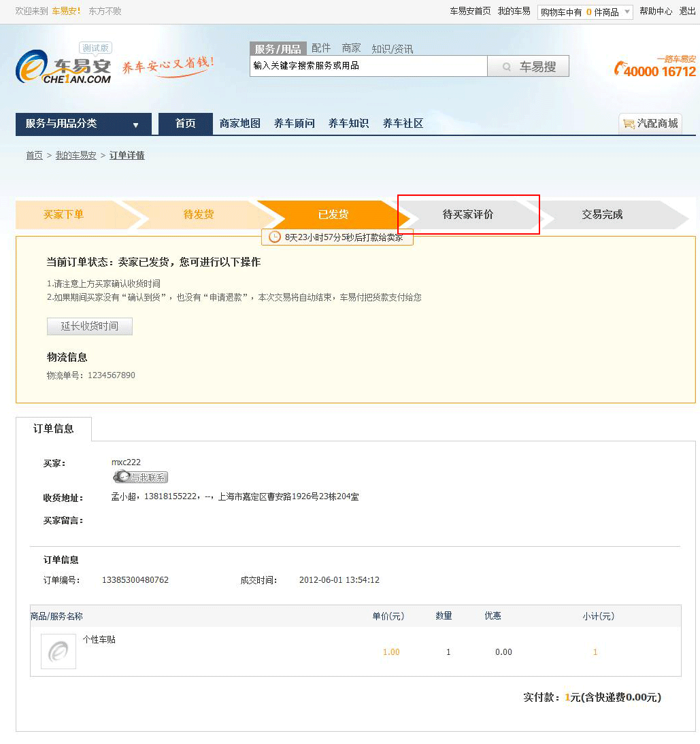The width and height of the screenshot is (700, 744).
Task: Open 帮助中心 link
Action: tap(656, 12)
